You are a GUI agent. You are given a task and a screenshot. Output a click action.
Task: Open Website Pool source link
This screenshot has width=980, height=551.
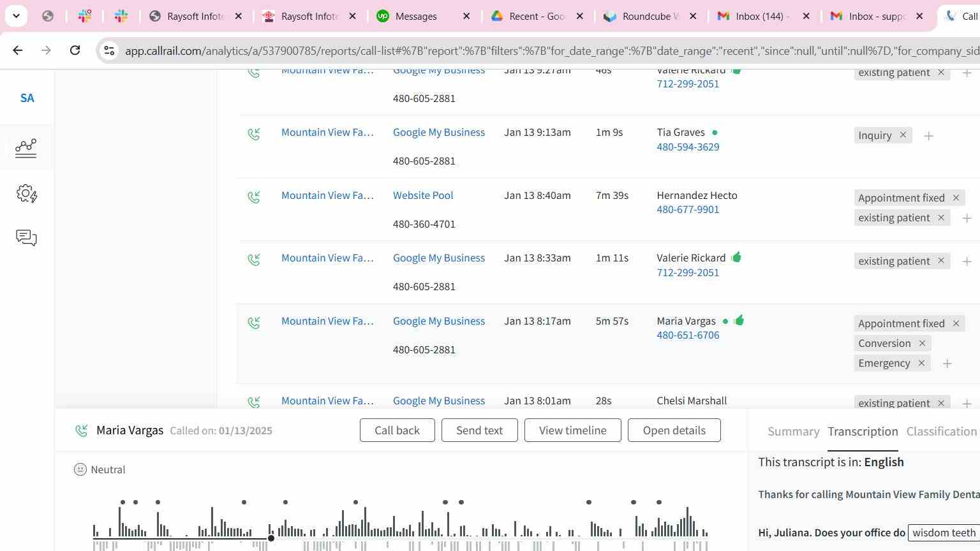[423, 195]
